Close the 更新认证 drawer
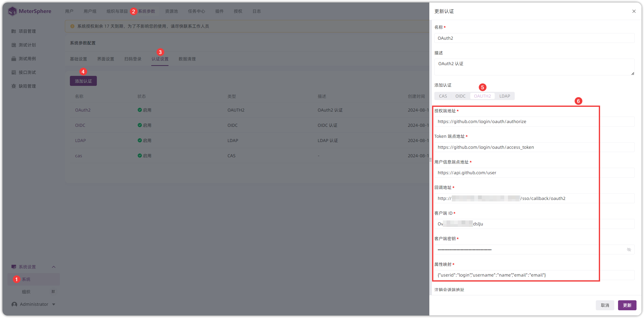Image resolution: width=644 pixels, height=318 pixels. pyautogui.click(x=634, y=11)
